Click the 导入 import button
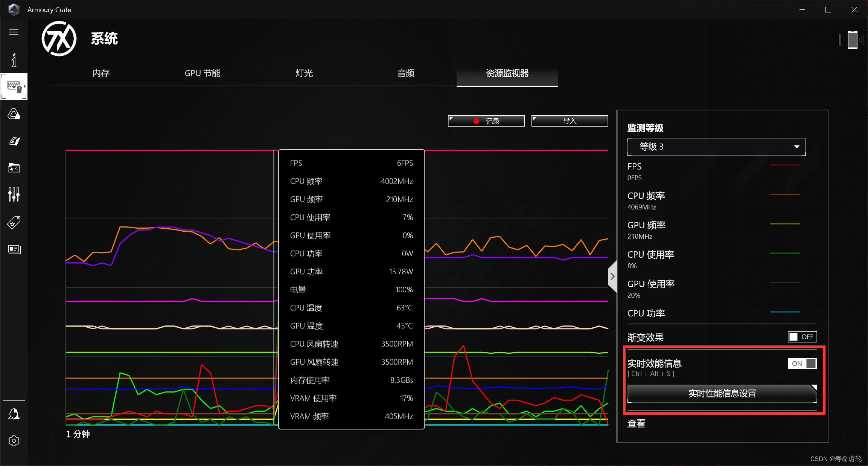 (569, 121)
